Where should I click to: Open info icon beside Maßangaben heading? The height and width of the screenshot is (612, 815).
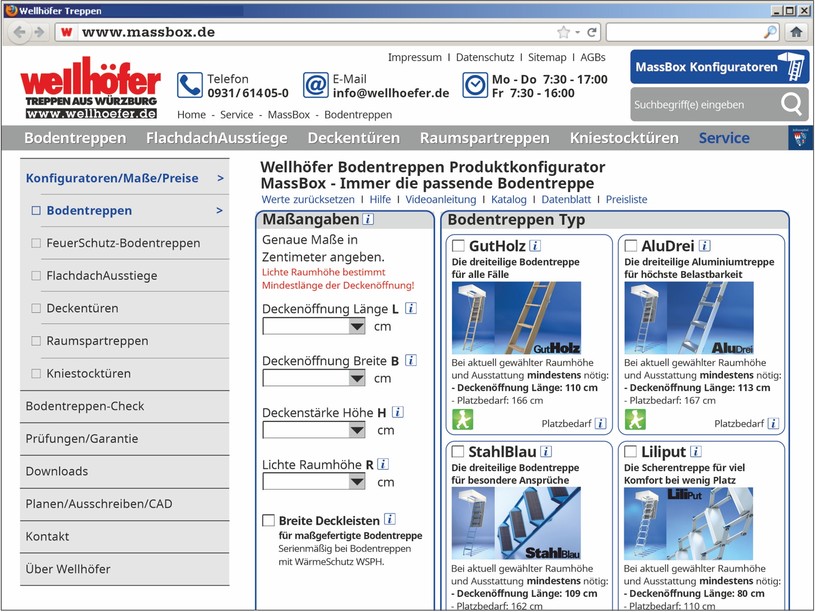tap(368, 219)
